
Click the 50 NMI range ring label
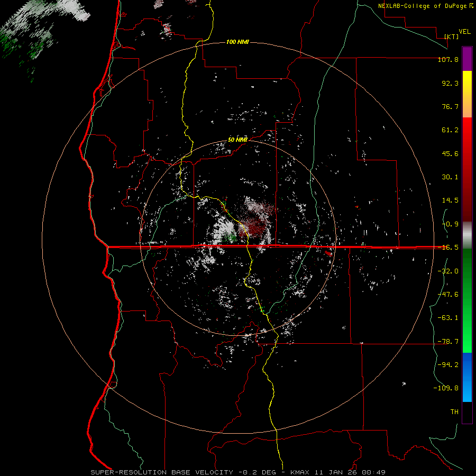tap(237, 140)
